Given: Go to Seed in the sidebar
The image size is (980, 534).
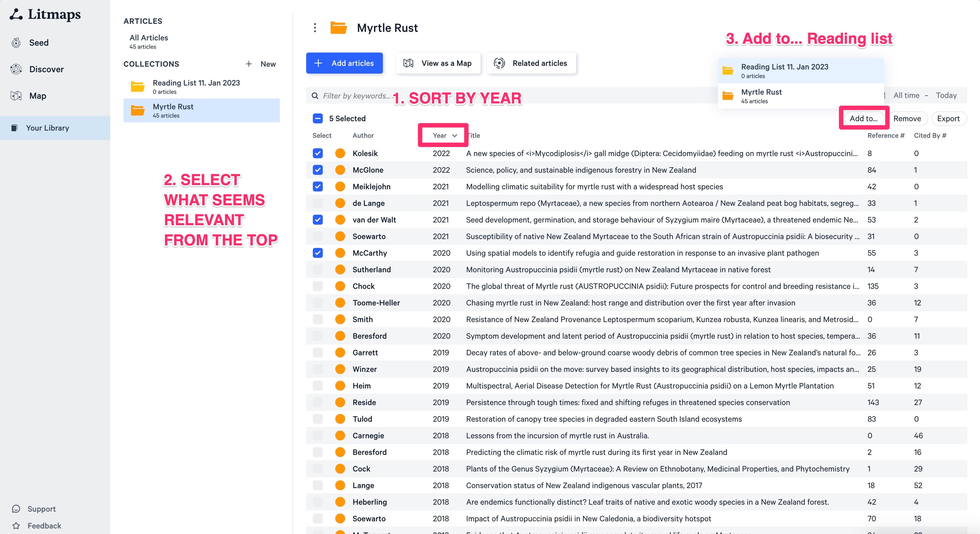Looking at the screenshot, I should [x=39, y=43].
